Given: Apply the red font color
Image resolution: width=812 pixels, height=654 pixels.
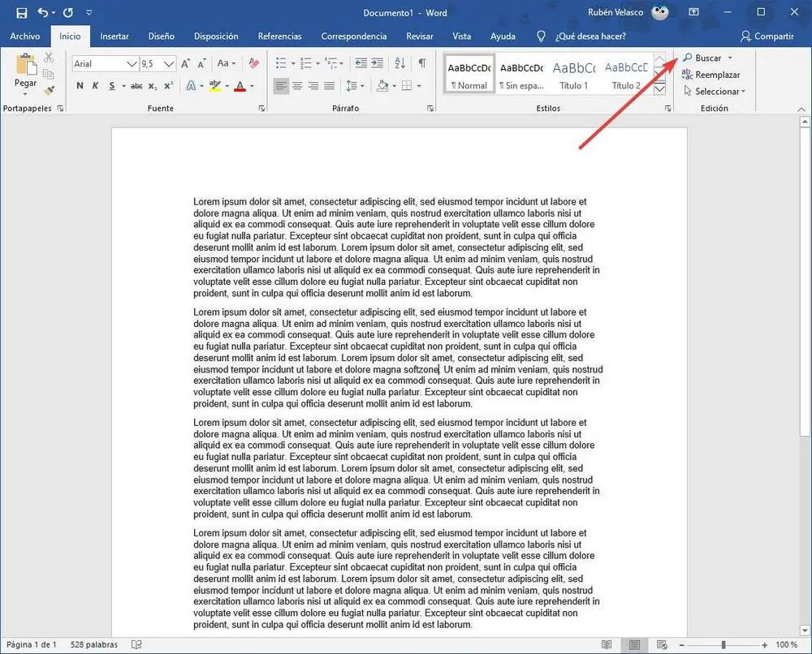Looking at the screenshot, I should 240,86.
